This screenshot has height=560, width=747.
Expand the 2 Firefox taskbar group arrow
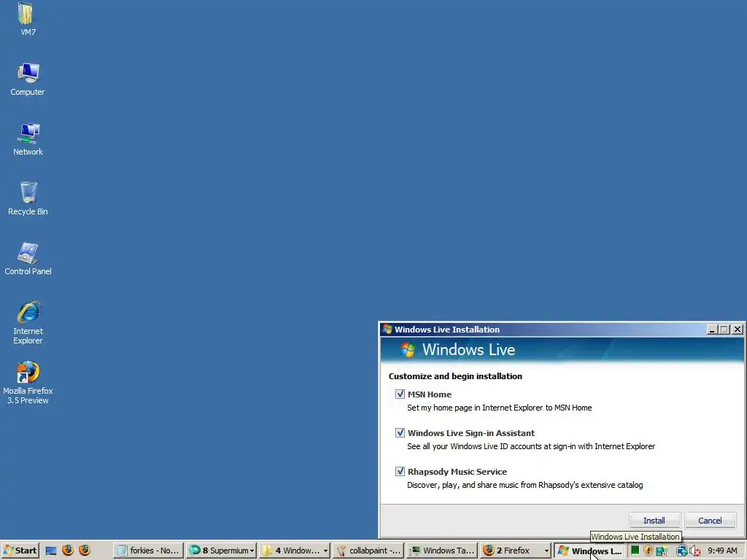546,551
